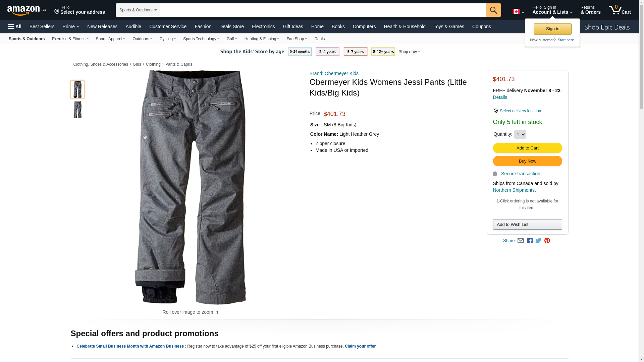Open the Quantity dropdown
The height and width of the screenshot is (362, 644).
point(520,134)
